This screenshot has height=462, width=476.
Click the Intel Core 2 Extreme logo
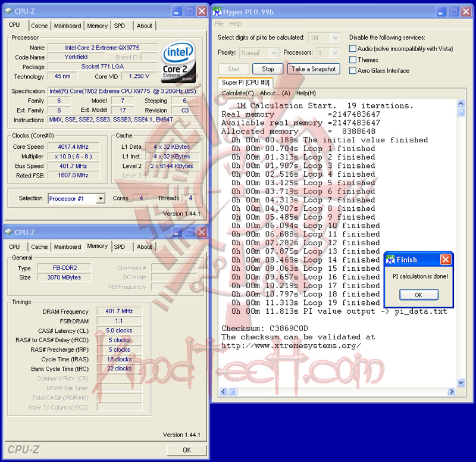tap(178, 62)
